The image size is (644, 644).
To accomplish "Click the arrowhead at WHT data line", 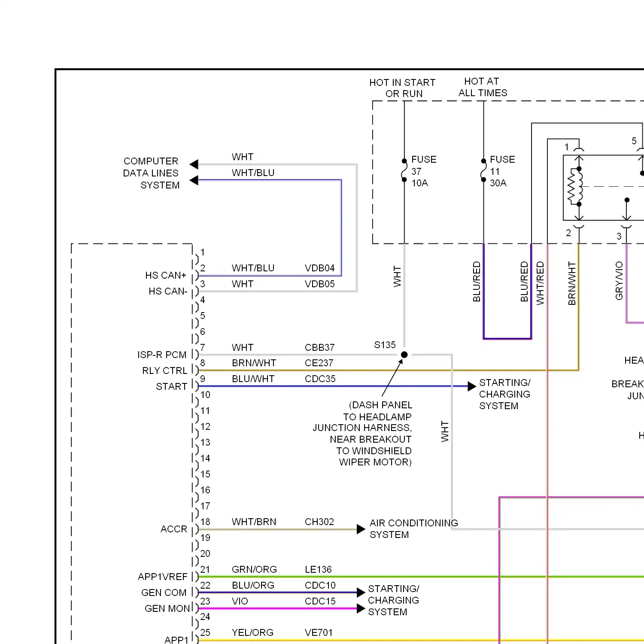I will (194, 164).
